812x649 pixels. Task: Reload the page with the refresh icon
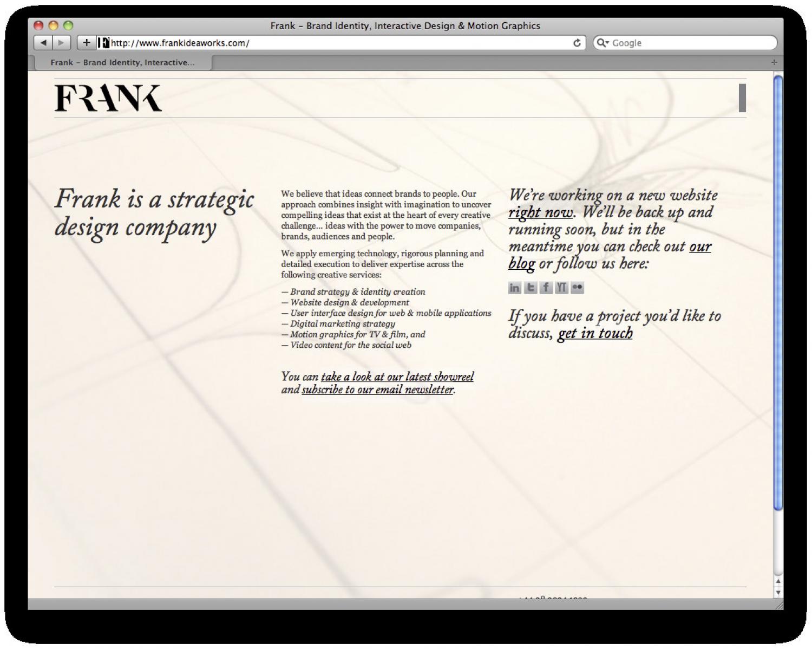(577, 43)
